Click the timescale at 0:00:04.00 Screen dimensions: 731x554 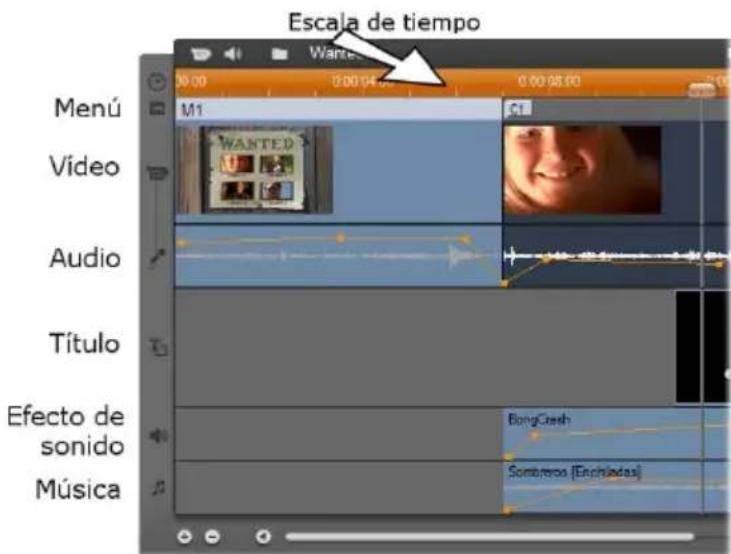361,81
